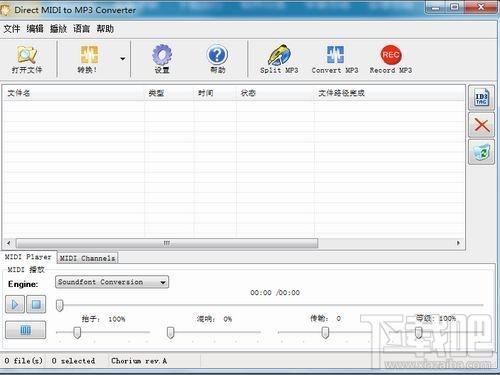Open the Playback menu (播放)
The width and height of the screenshot is (500, 375).
click(58, 29)
